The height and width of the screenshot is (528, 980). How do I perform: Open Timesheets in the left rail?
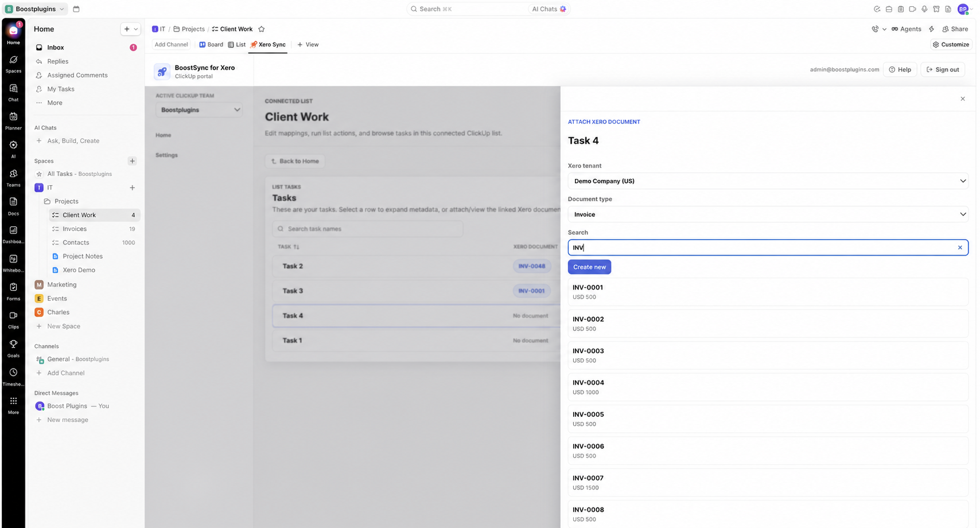13,376
